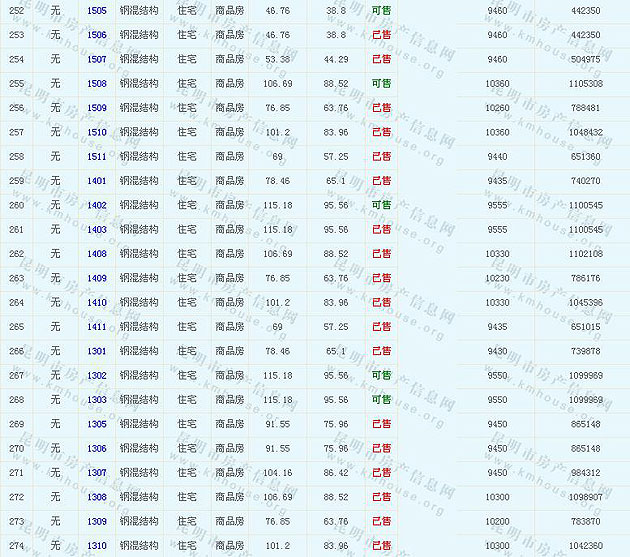Open room 1408 link
This screenshot has height=557, width=630.
click(97, 254)
